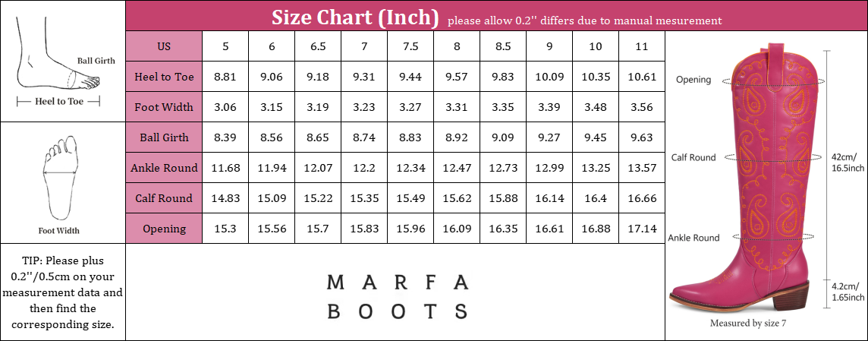The height and width of the screenshot is (341, 868).
Task: Select the pink "Opening" row header in table
Action: pos(163,229)
